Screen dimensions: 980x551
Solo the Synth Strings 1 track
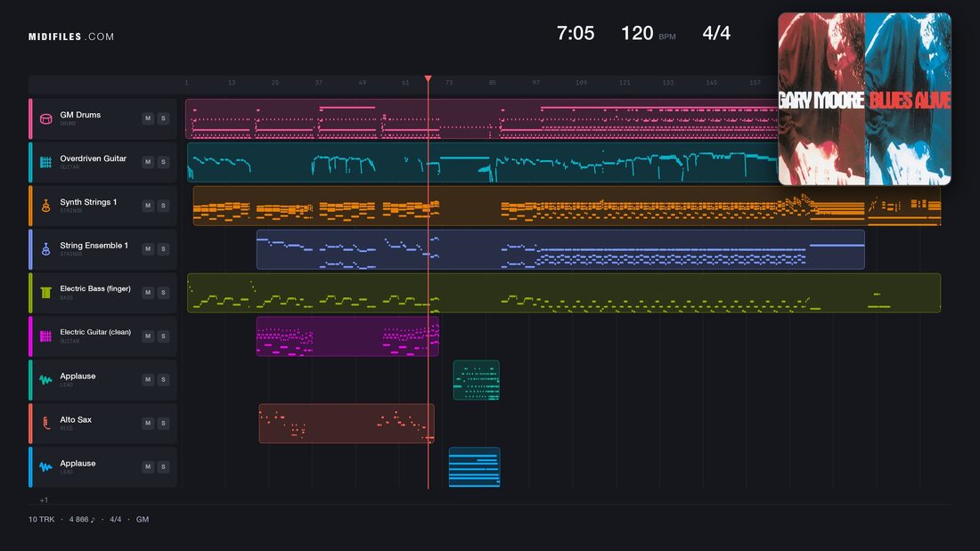[x=163, y=206]
